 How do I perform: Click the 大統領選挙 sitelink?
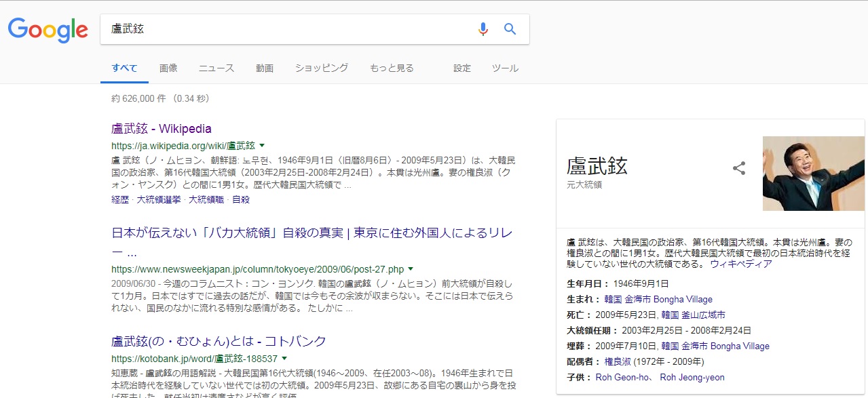point(159,200)
